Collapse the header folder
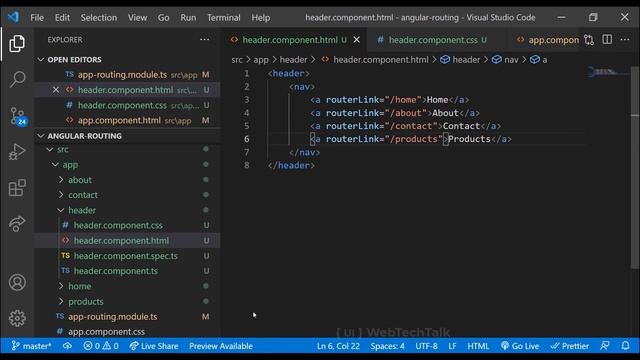 [x=82, y=210]
